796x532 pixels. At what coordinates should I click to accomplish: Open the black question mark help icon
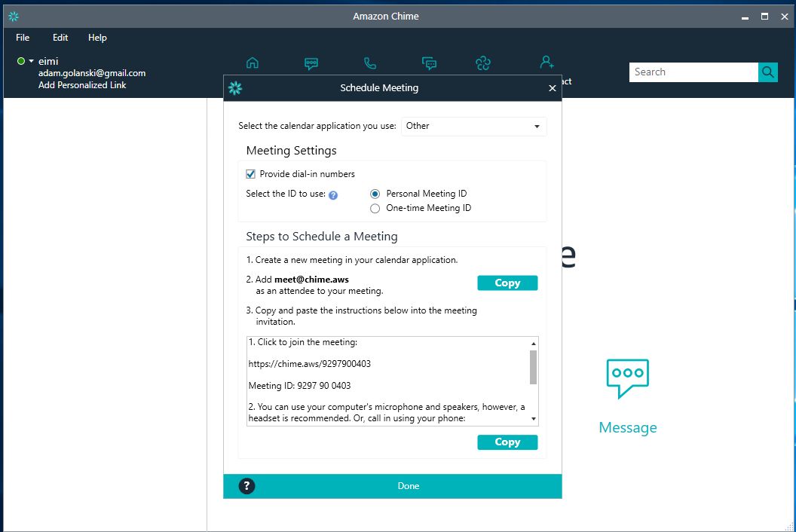pyautogui.click(x=246, y=486)
